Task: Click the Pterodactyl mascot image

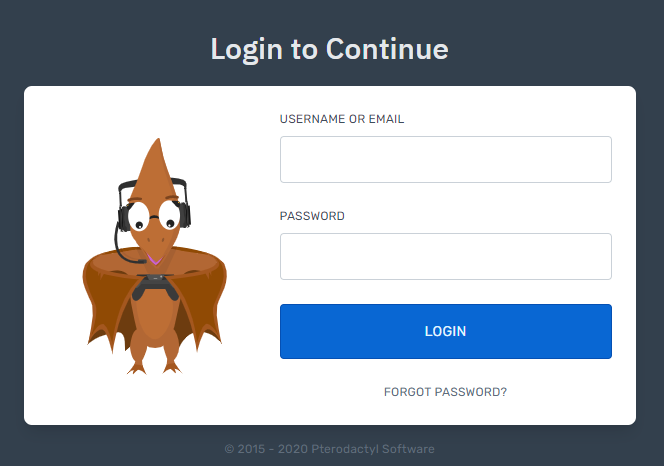Action: 155,256
